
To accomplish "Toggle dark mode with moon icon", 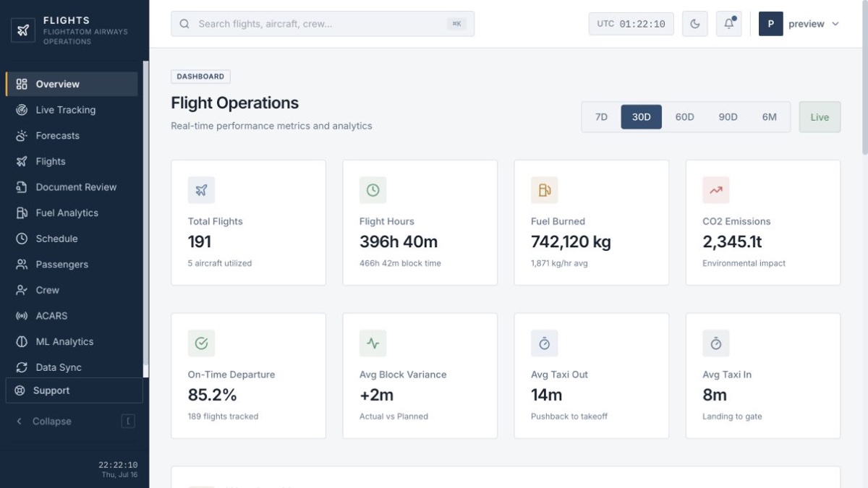I will (694, 24).
